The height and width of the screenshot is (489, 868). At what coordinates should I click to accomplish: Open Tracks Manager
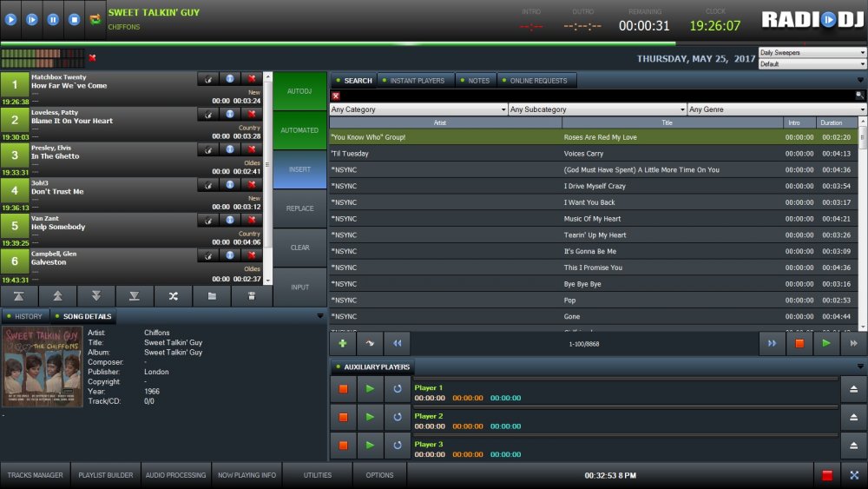35,475
